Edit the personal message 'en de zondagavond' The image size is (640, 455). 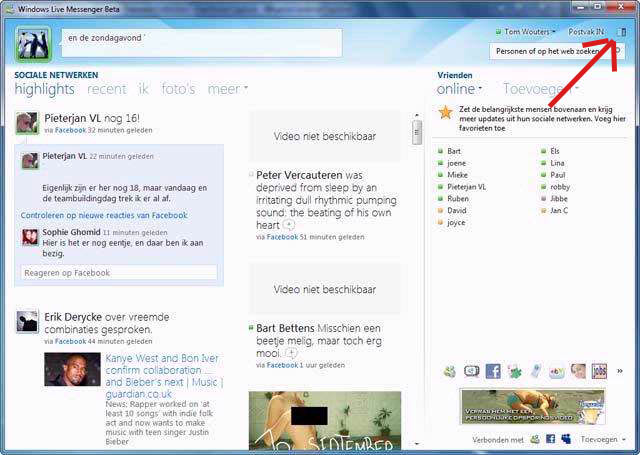point(202,43)
